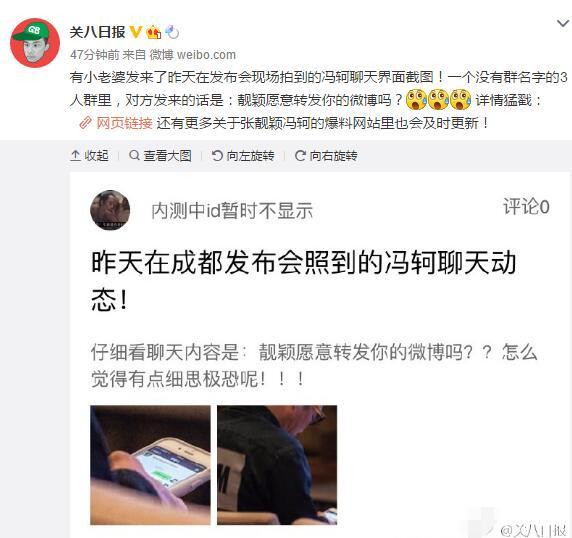Image resolution: width=572 pixels, height=538 pixels.
Task: Click the magnifier icon for large view
Action: click(134, 155)
